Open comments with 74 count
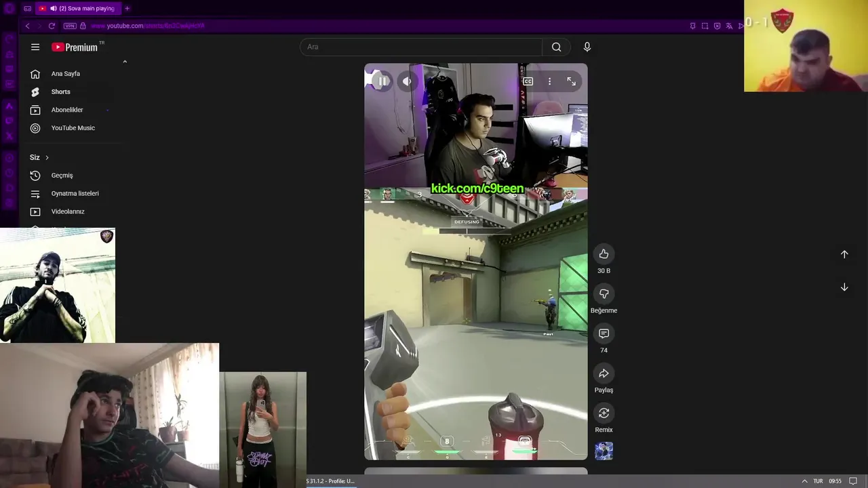Image resolution: width=868 pixels, height=488 pixels. click(x=604, y=333)
